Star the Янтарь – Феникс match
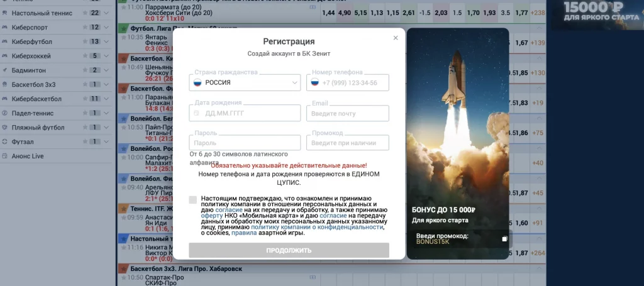 tap(124, 37)
